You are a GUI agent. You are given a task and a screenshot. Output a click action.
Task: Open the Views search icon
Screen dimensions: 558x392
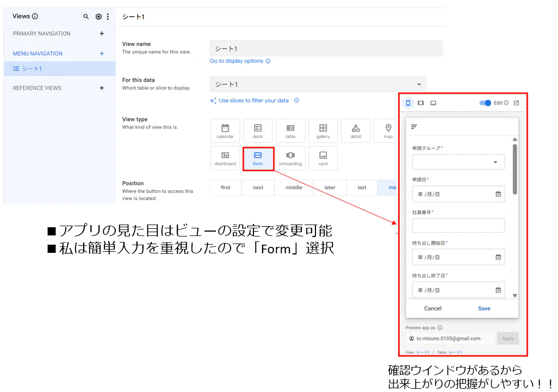(x=86, y=16)
